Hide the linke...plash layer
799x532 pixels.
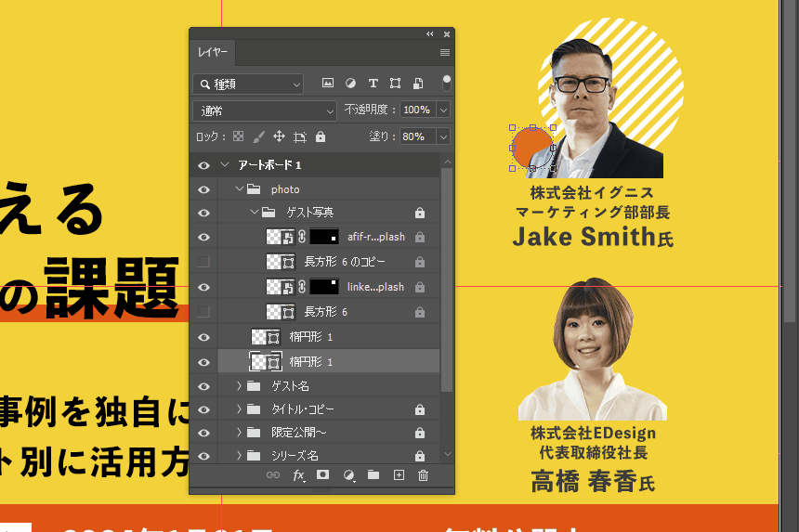click(203, 287)
